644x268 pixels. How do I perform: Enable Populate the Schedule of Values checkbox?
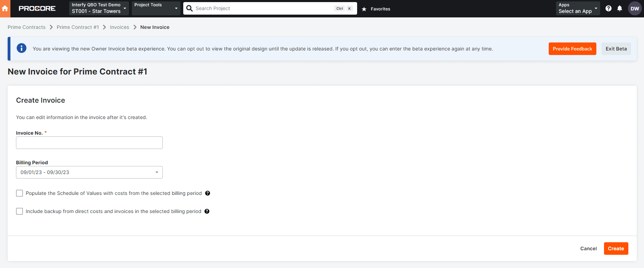click(x=19, y=193)
